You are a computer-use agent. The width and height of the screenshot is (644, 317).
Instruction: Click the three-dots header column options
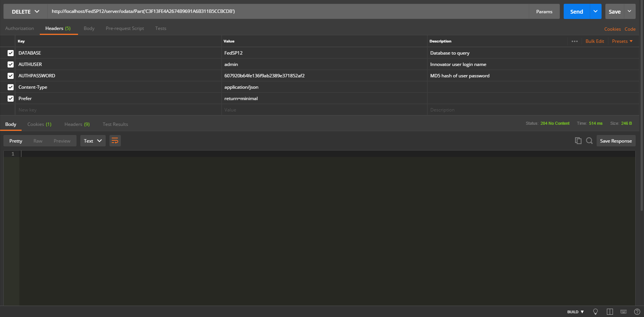pos(574,41)
